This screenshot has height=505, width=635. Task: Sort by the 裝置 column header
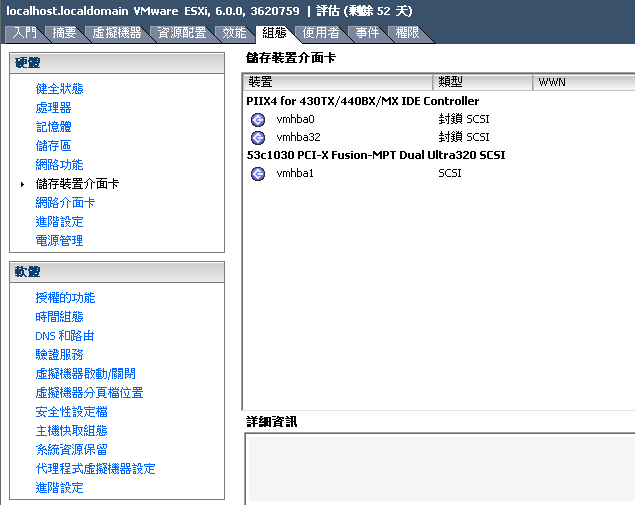click(x=338, y=82)
